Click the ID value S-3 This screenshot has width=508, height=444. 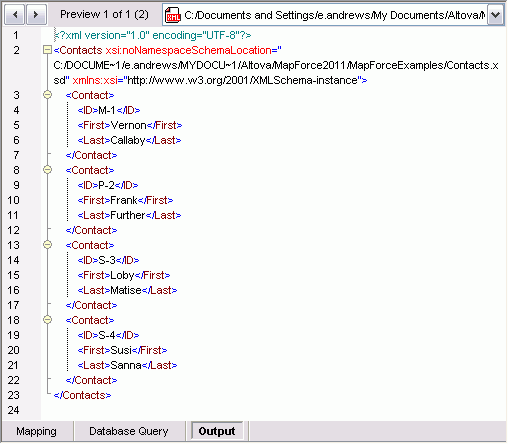coord(107,260)
